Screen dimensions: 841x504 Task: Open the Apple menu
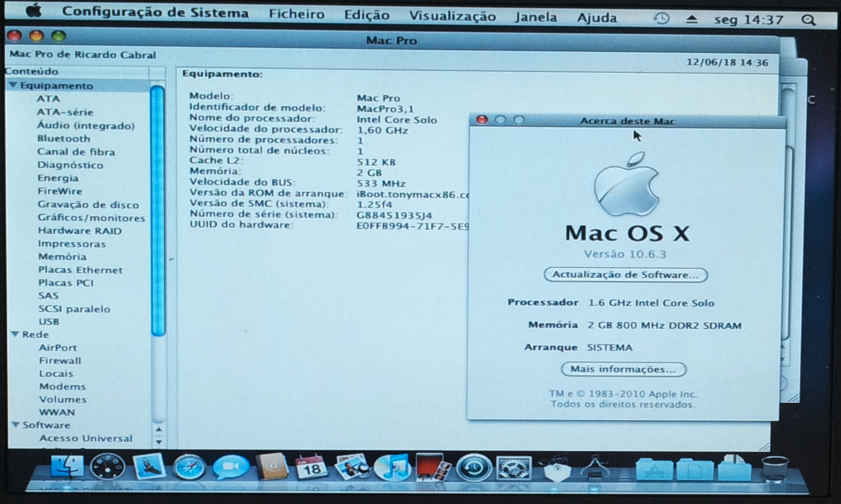coord(34,11)
